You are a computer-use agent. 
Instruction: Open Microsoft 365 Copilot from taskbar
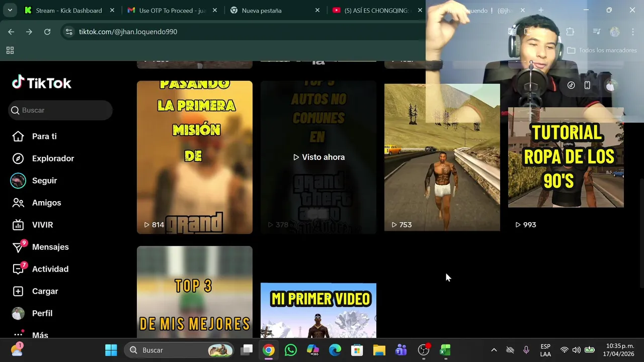313,350
